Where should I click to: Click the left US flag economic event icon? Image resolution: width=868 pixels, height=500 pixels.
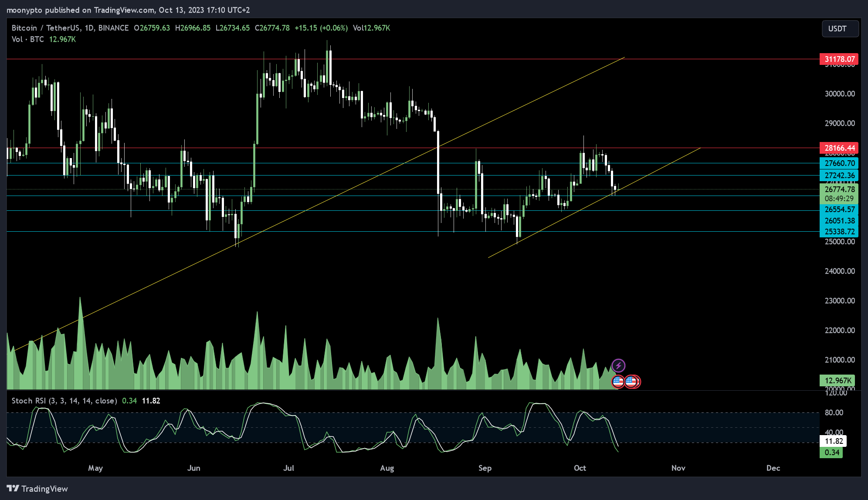[x=618, y=382]
